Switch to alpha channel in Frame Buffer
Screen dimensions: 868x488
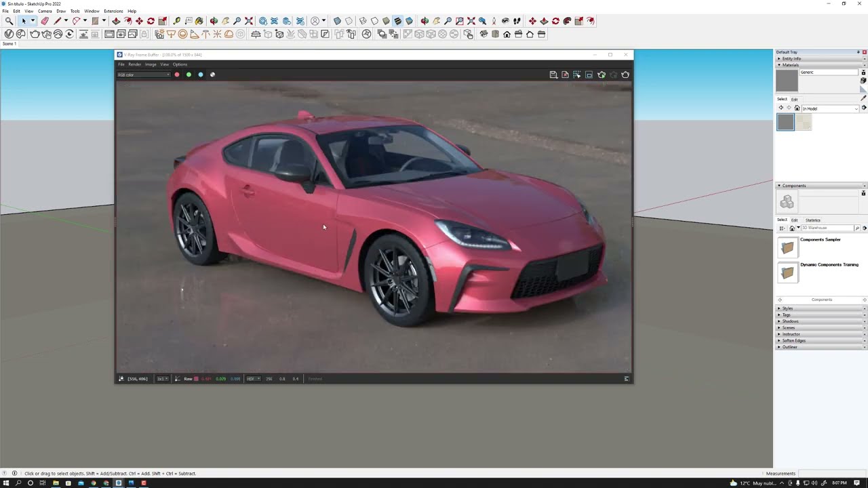(212, 75)
